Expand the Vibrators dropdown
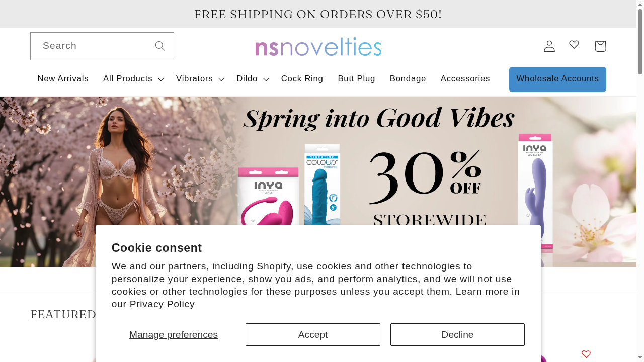Viewport: 644px width, 362px height. 199,79
